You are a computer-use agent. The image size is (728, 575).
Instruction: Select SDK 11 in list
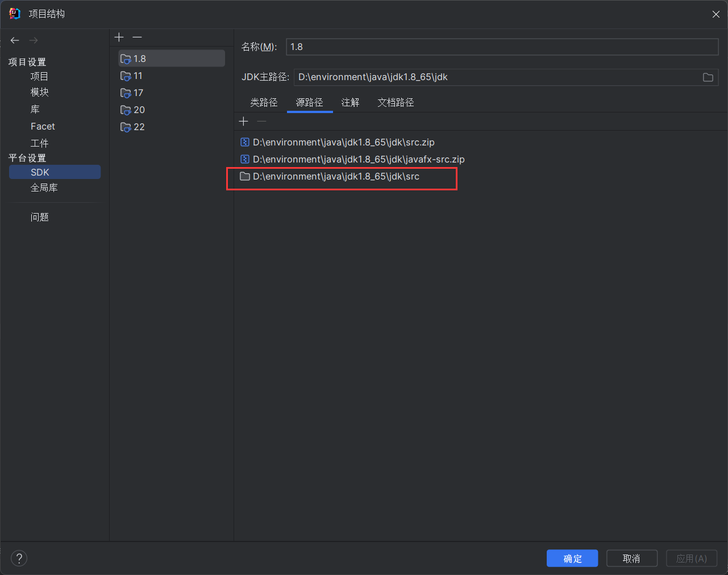(x=172, y=76)
